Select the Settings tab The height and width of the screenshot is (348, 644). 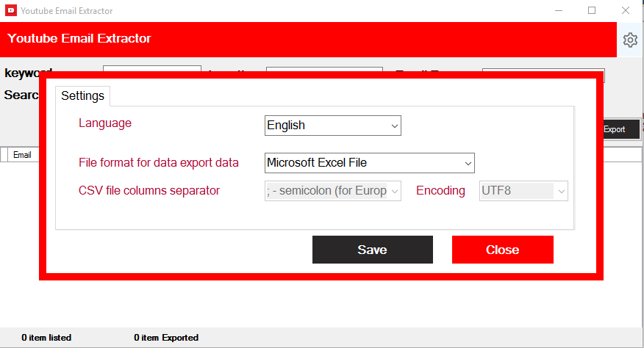pyautogui.click(x=82, y=96)
